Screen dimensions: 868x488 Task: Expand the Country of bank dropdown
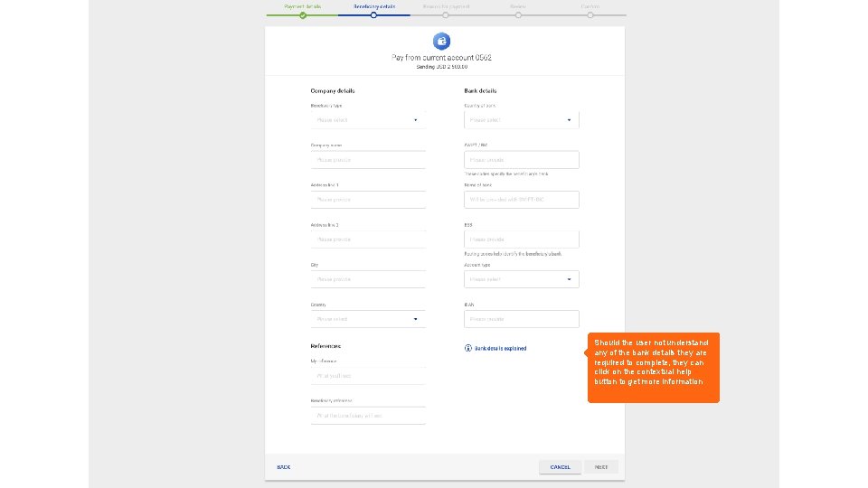coord(522,120)
